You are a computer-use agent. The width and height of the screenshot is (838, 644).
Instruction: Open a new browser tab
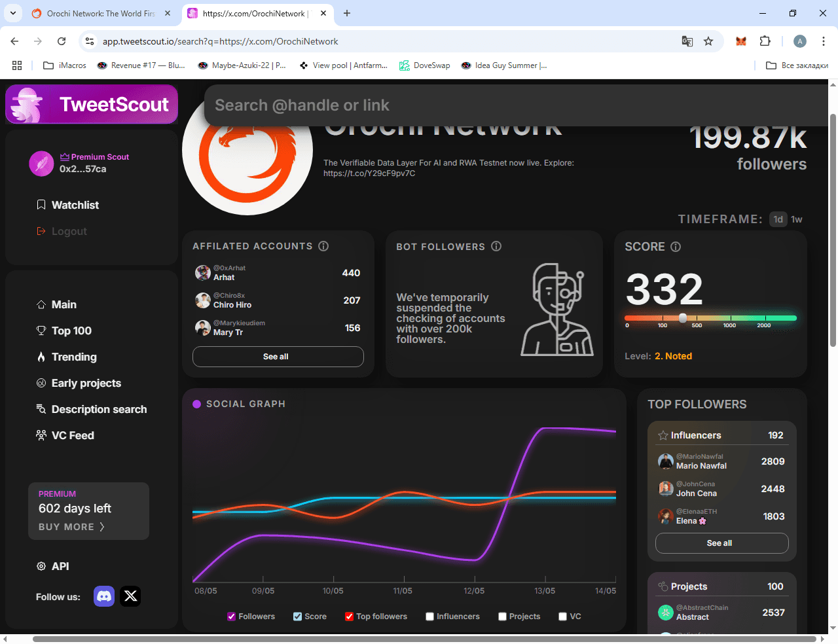coord(347,13)
